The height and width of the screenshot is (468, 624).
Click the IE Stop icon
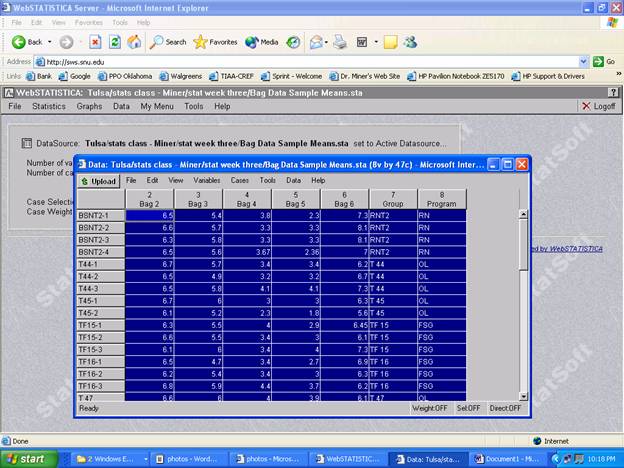[95, 42]
